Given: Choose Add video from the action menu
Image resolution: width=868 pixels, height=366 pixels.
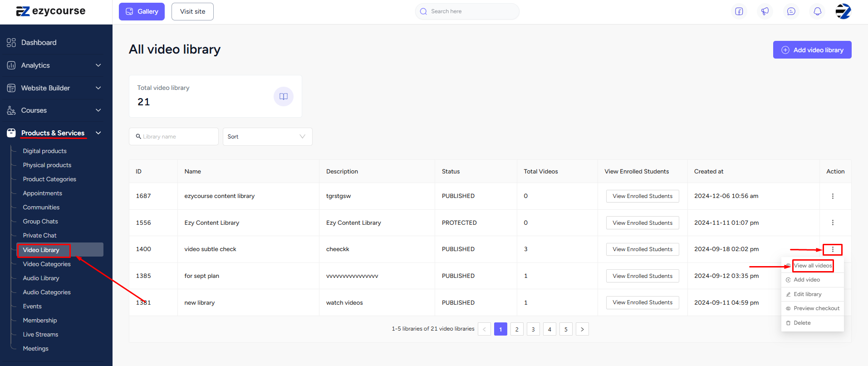Looking at the screenshot, I should (813, 280).
